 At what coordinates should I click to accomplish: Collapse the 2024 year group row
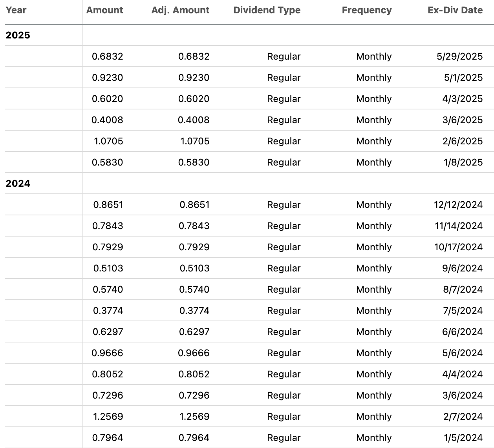[x=16, y=183]
